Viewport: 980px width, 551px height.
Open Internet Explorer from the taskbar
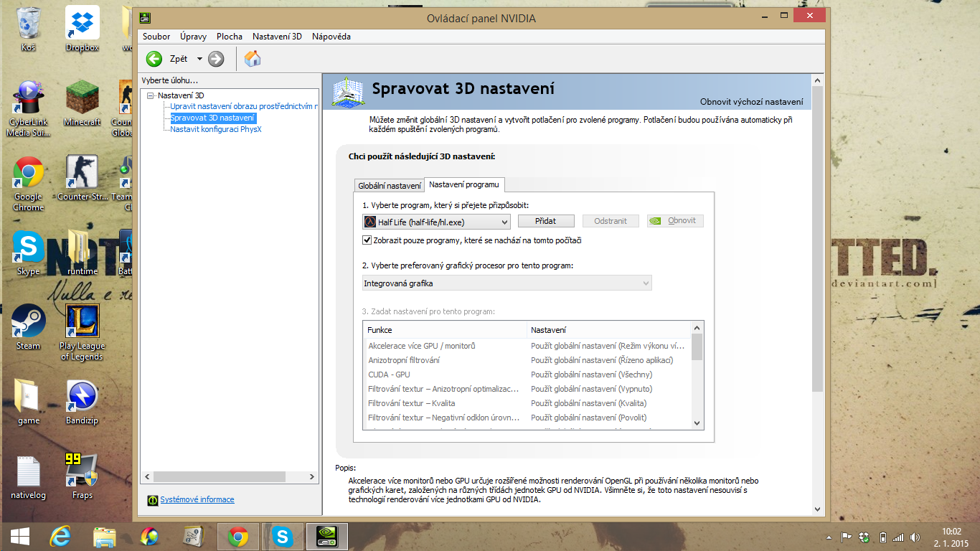click(x=61, y=536)
